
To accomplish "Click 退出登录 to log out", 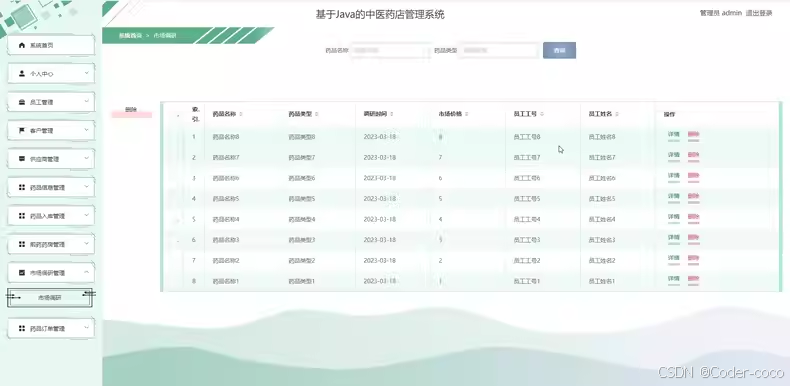I will click(x=759, y=13).
